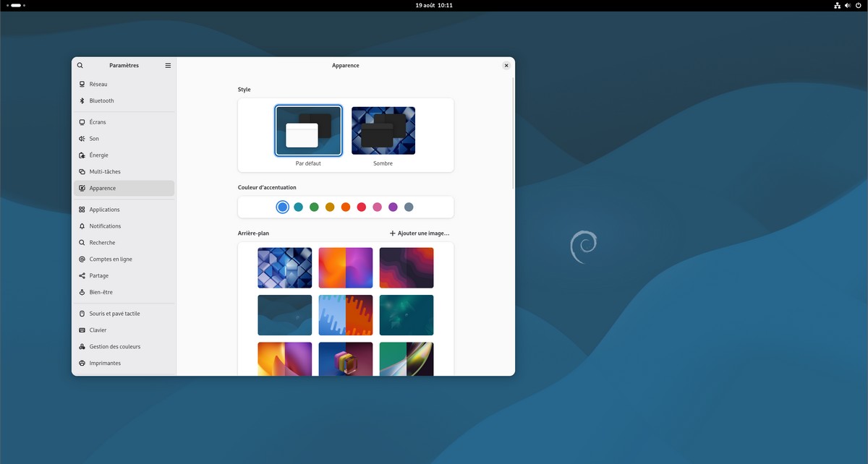
Task: Select the purple accent color
Action: pos(392,207)
